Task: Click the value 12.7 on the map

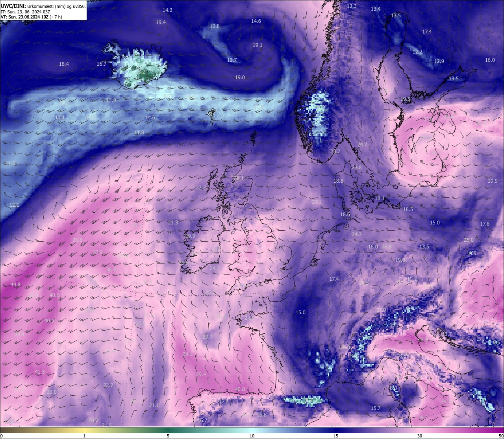Action: click(x=232, y=60)
